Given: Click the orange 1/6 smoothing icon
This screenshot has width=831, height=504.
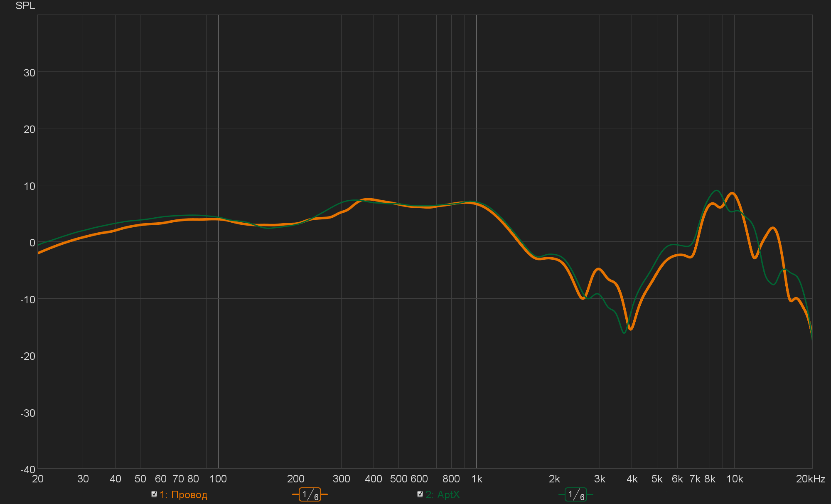Looking at the screenshot, I should (310, 494).
